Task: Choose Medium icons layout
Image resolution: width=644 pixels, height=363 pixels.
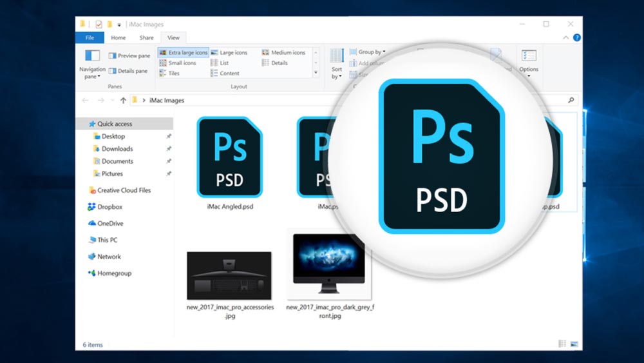Action: (x=284, y=52)
